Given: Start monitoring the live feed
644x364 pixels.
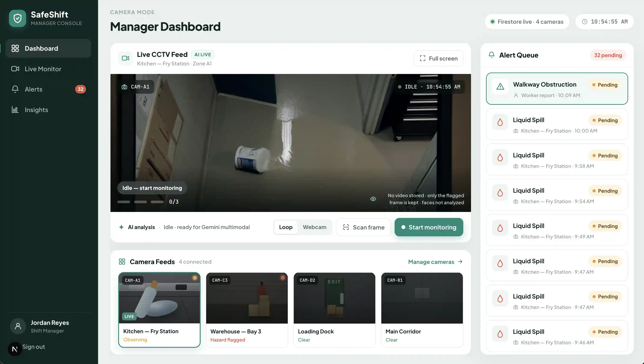Looking at the screenshot, I should click(429, 227).
